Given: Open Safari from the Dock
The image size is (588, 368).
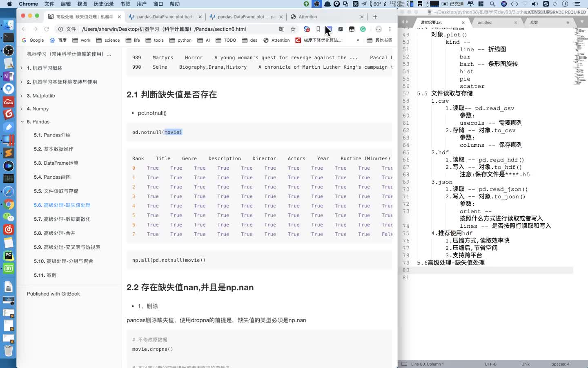Looking at the screenshot, I should click(x=9, y=191).
